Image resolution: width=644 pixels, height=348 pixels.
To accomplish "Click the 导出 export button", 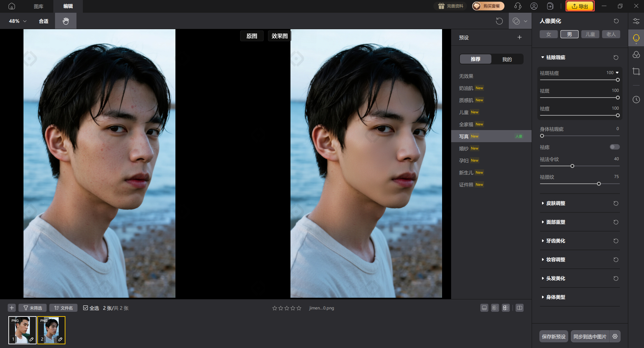I will [x=580, y=6].
